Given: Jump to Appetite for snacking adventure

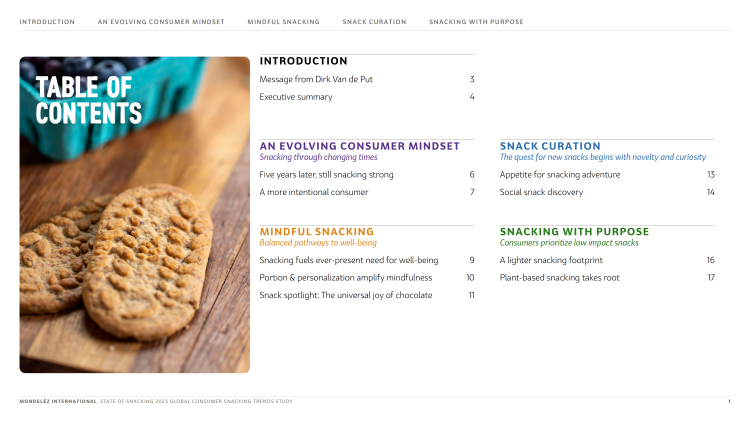Looking at the screenshot, I should pyautogui.click(x=560, y=174).
